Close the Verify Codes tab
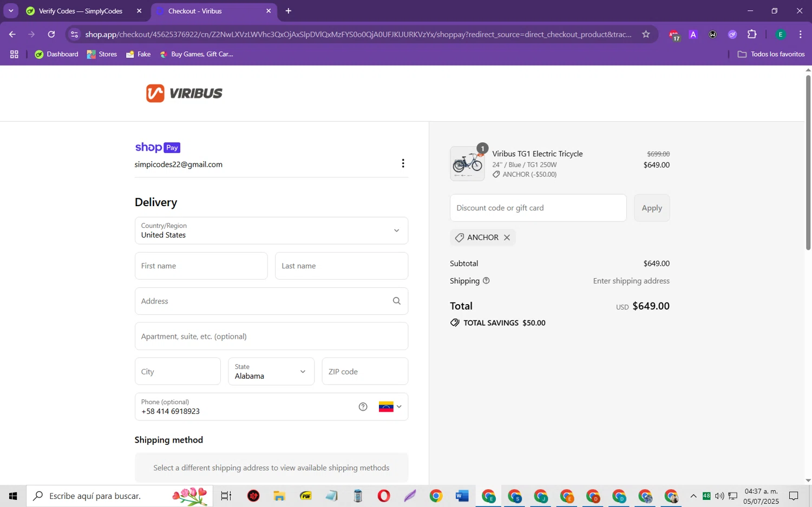The width and height of the screenshot is (812, 507). (139, 11)
